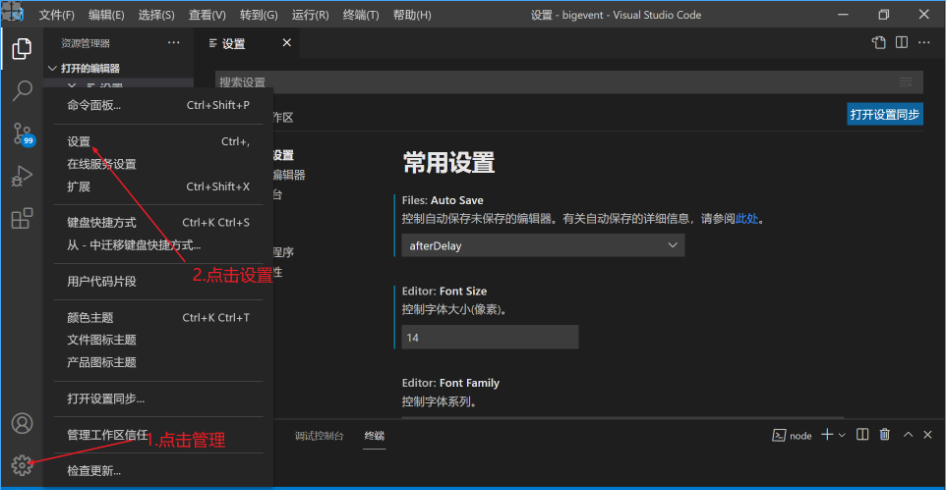946x490 pixels.
Task: Choose 打开设置同步... menu entry
Action: pyautogui.click(x=158, y=399)
